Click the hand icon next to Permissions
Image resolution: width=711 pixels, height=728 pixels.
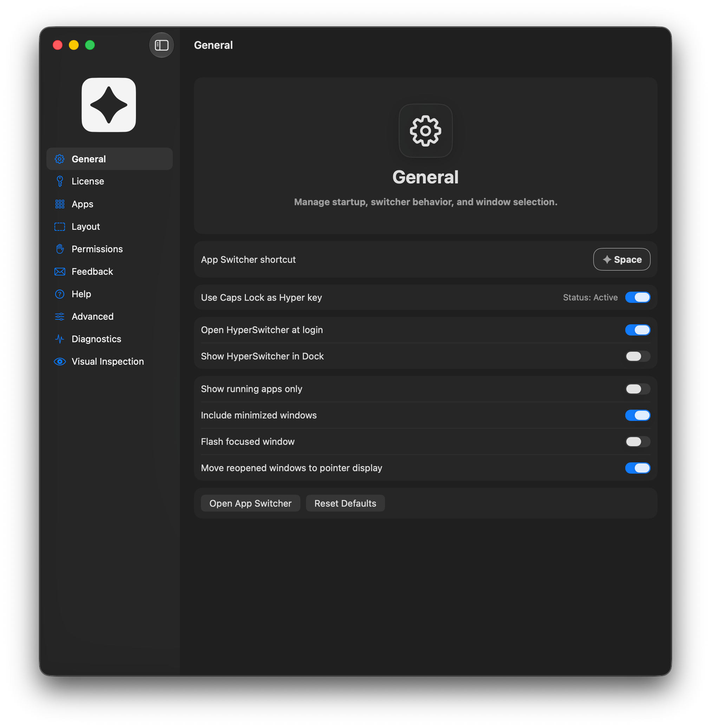coord(60,249)
